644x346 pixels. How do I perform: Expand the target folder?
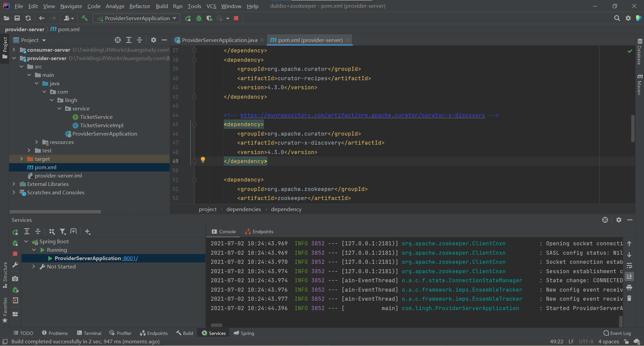pyautogui.click(x=21, y=159)
